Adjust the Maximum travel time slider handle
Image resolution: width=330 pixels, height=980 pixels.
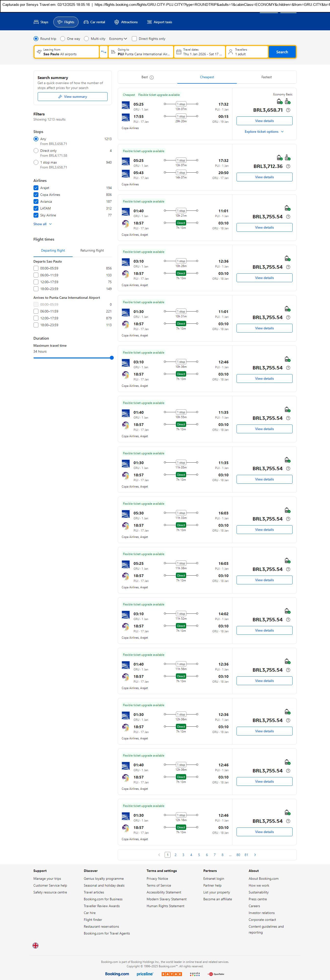pyautogui.click(x=112, y=358)
